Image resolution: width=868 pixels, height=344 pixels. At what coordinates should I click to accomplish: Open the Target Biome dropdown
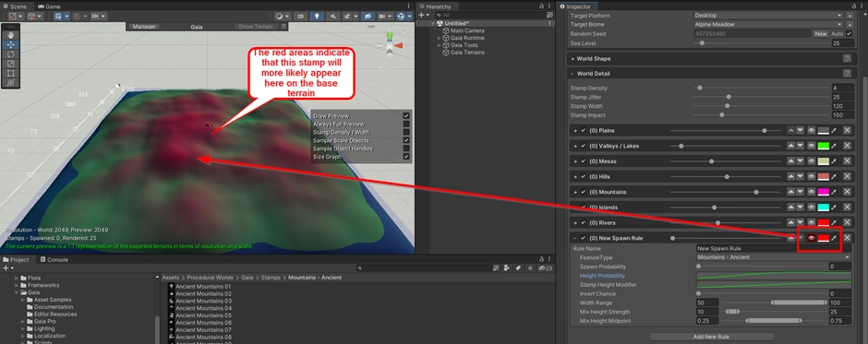(x=768, y=24)
